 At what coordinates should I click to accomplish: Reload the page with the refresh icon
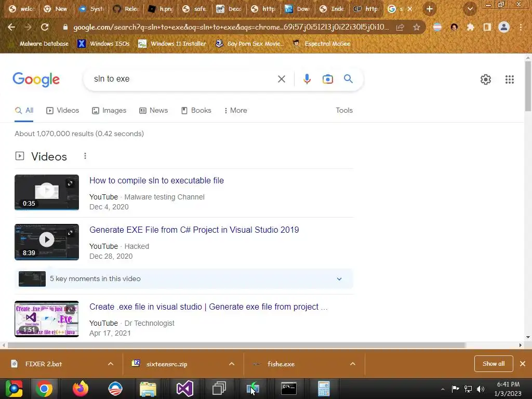click(45, 27)
